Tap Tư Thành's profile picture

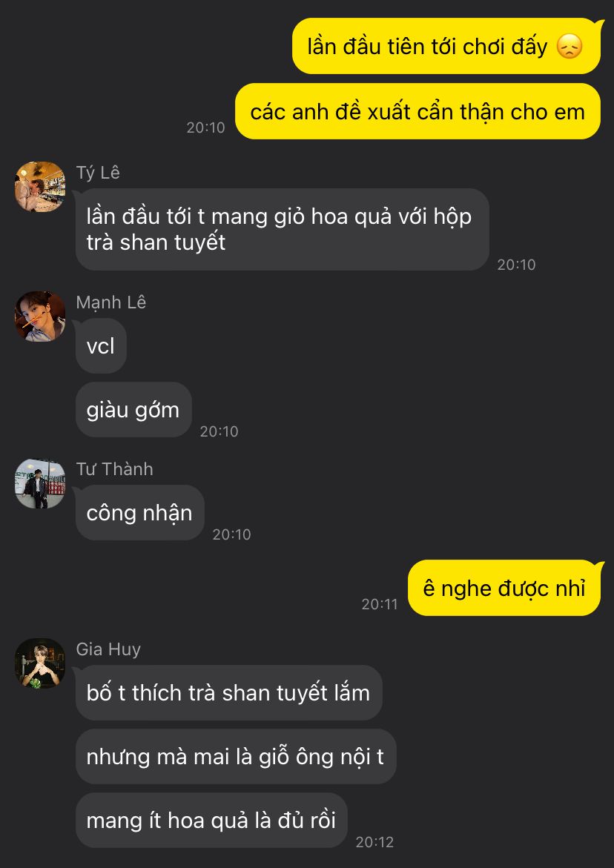click(x=40, y=483)
